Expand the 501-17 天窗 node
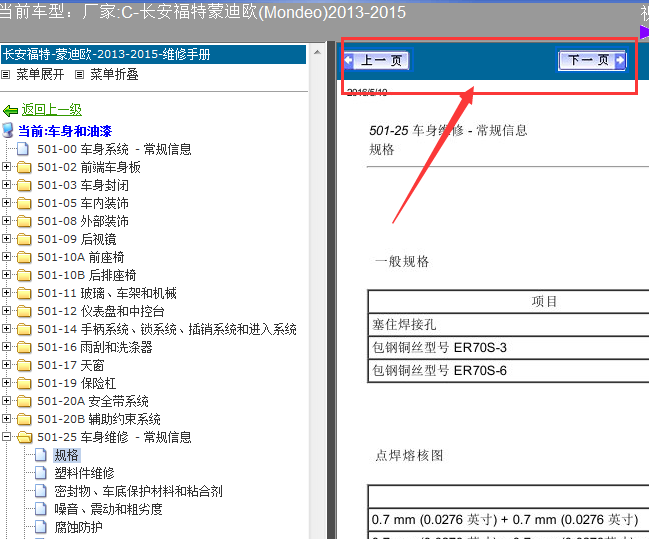Screen dimensions: 649x539 [6, 364]
